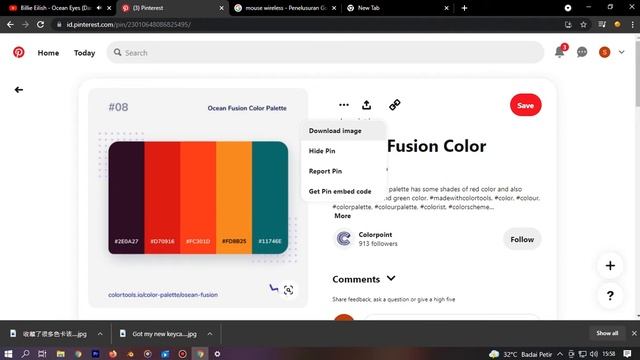The width and height of the screenshot is (640, 360).
Task: Expand options for Got my new keyca...jpg download
Action: click(x=210, y=334)
